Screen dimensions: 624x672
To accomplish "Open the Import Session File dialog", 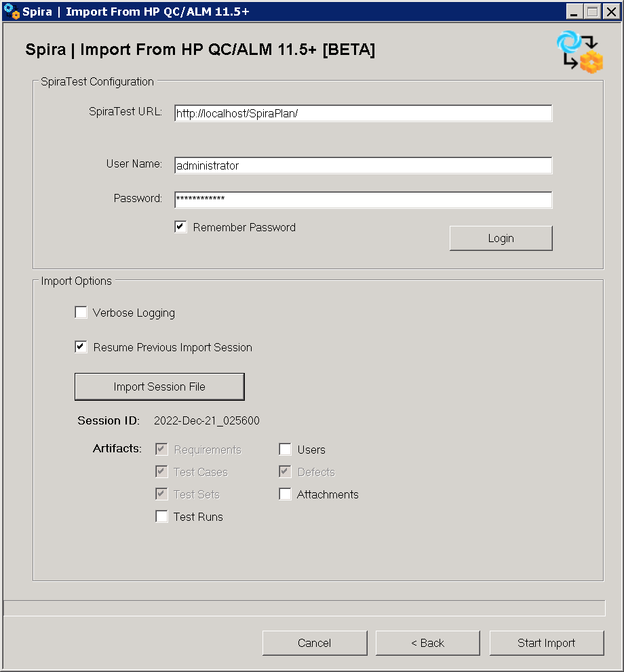I will (x=159, y=387).
